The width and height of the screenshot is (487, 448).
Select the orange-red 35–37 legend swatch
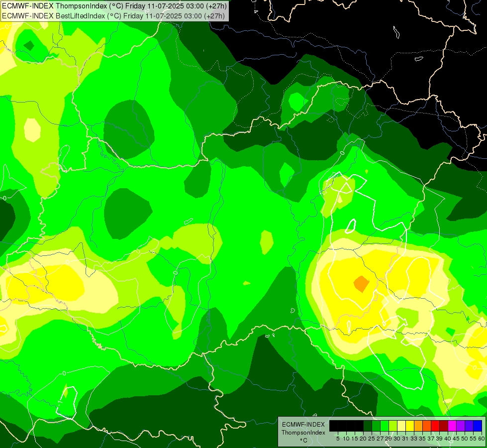(x=427, y=426)
